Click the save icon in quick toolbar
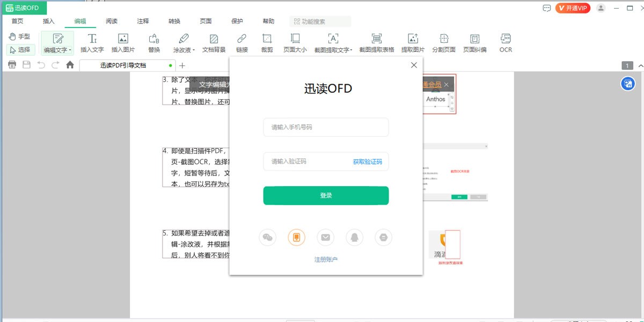This screenshot has width=644, height=322. 26,65
